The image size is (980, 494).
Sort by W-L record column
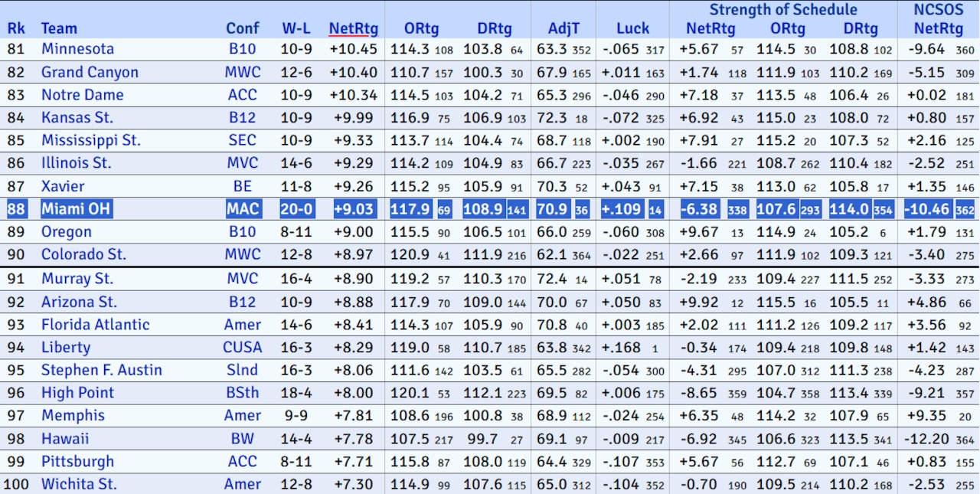(297, 28)
